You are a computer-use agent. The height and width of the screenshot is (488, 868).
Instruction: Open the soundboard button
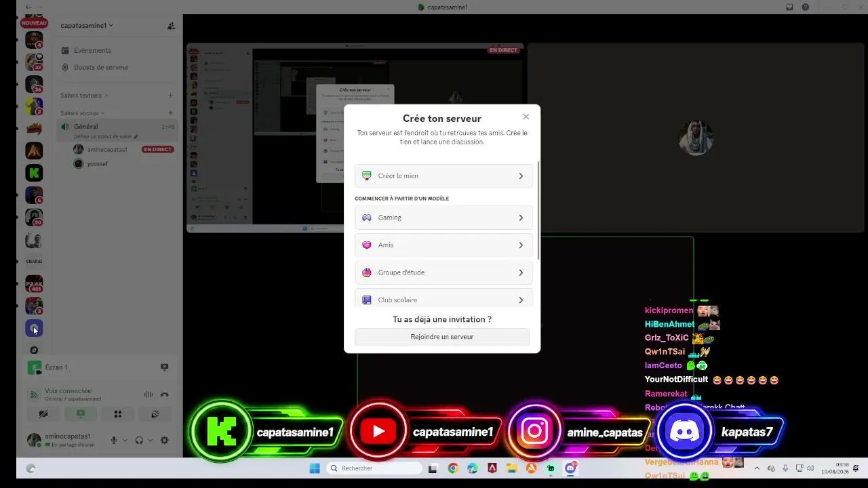[x=155, y=413]
